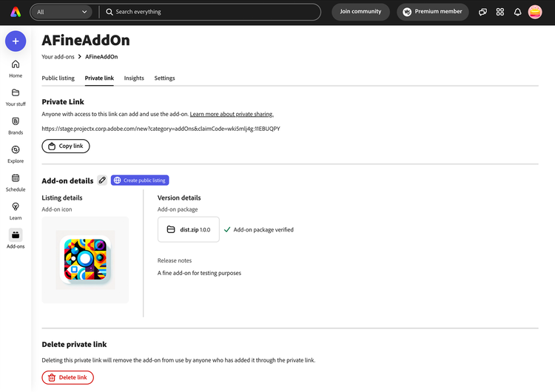Click the add-on icon thumbnail
This screenshot has width=555, height=392.
click(x=85, y=260)
